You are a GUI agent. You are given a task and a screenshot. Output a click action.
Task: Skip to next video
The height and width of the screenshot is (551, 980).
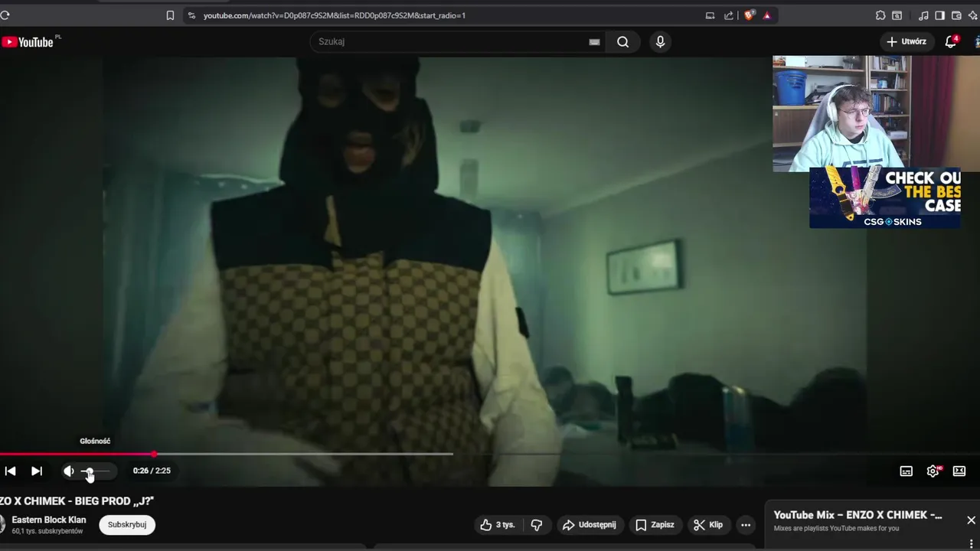(36, 471)
